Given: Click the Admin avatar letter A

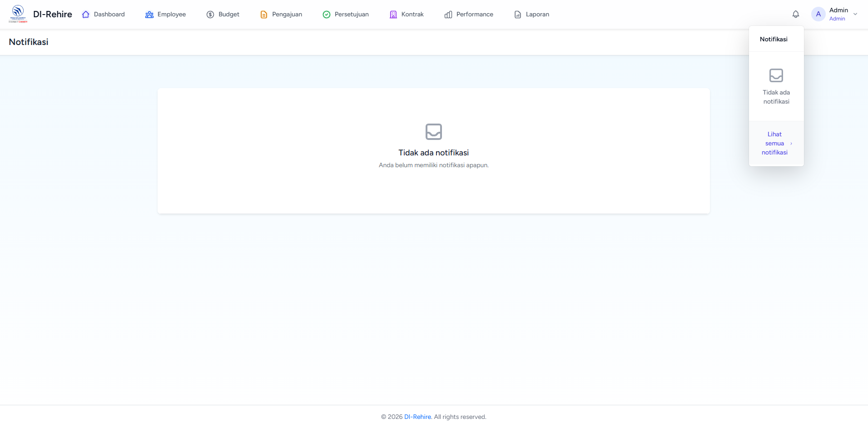Looking at the screenshot, I should (x=818, y=14).
